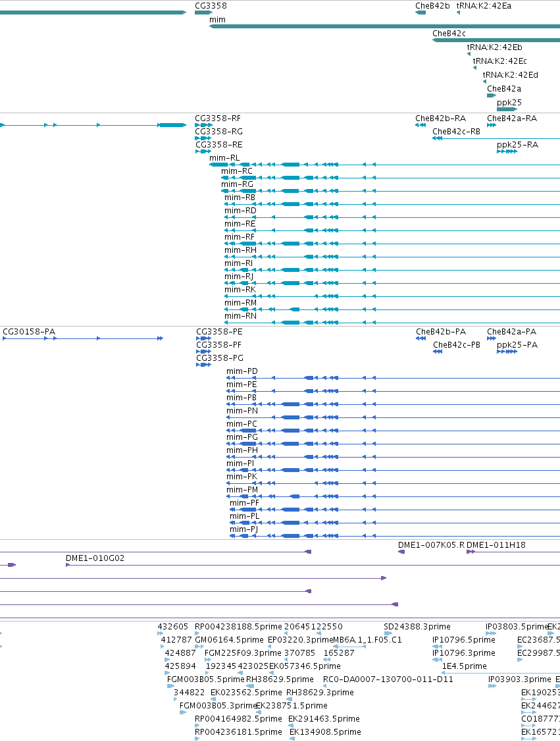Viewport: 560px width, 742px height.
Task: Select the CG30158-PA protein label
Action: [x=29, y=332]
